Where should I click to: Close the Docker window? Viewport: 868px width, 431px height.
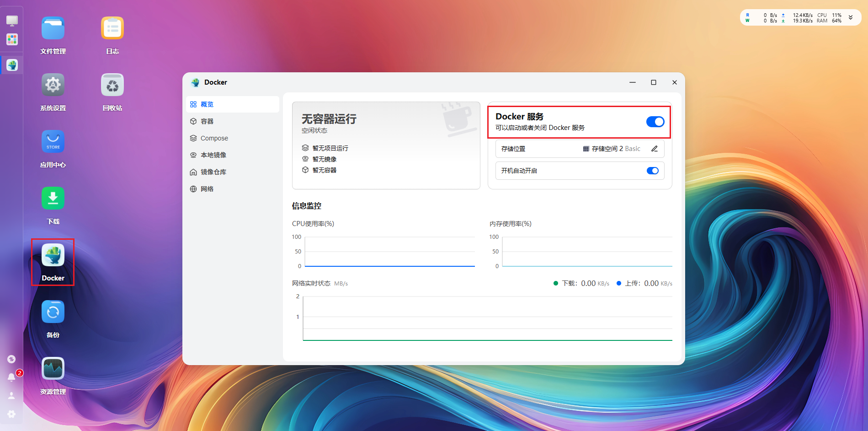click(675, 82)
